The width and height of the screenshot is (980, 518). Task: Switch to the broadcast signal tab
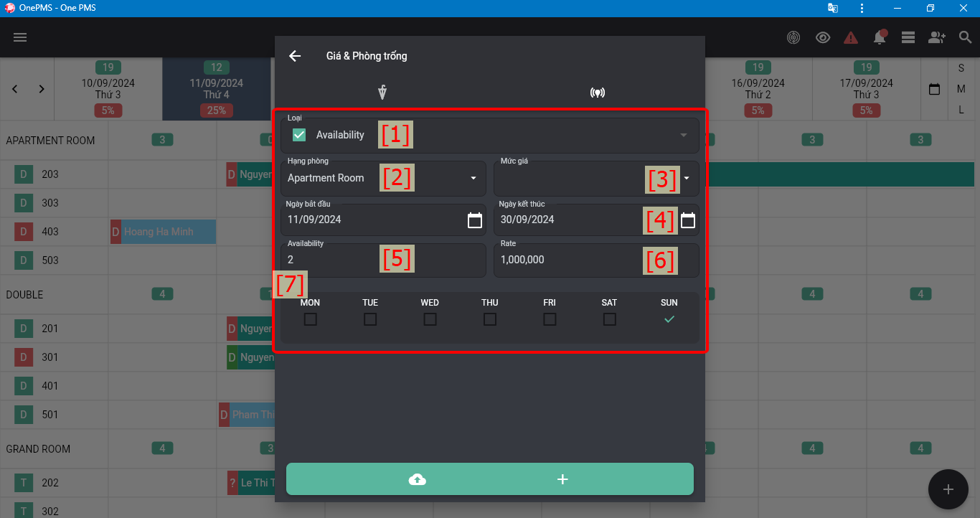(598, 93)
